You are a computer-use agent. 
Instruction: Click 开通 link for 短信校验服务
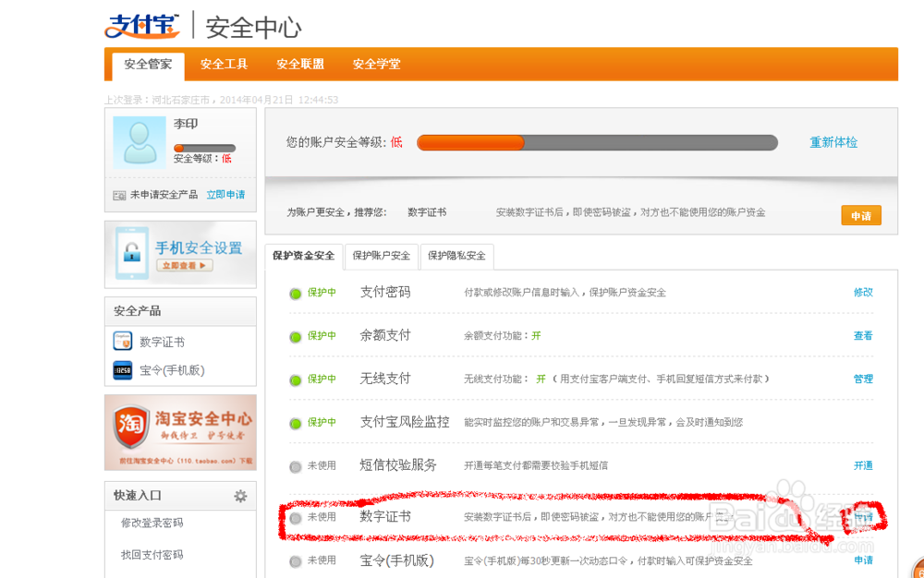click(x=863, y=465)
